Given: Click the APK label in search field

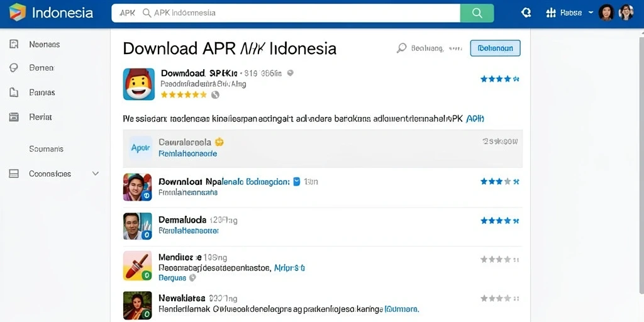Looking at the screenshot, I should 127,13.
